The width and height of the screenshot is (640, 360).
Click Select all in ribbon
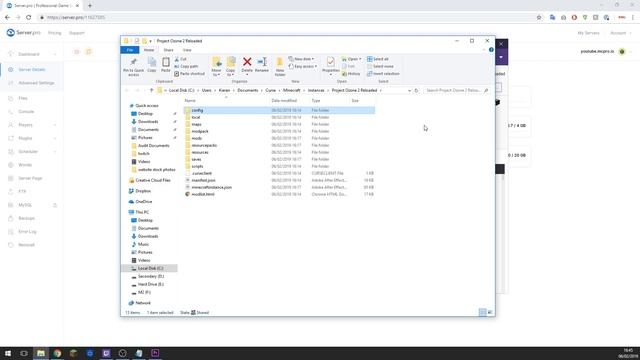coord(378,59)
